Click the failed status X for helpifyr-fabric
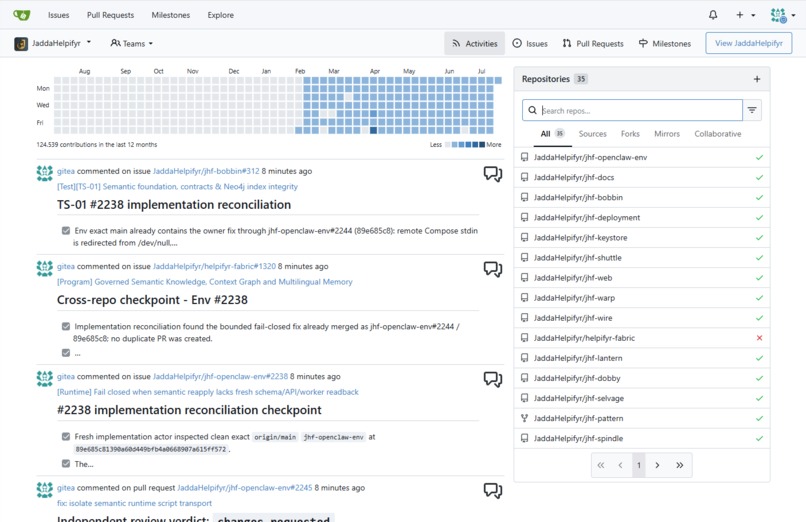This screenshot has height=522, width=806. [759, 338]
